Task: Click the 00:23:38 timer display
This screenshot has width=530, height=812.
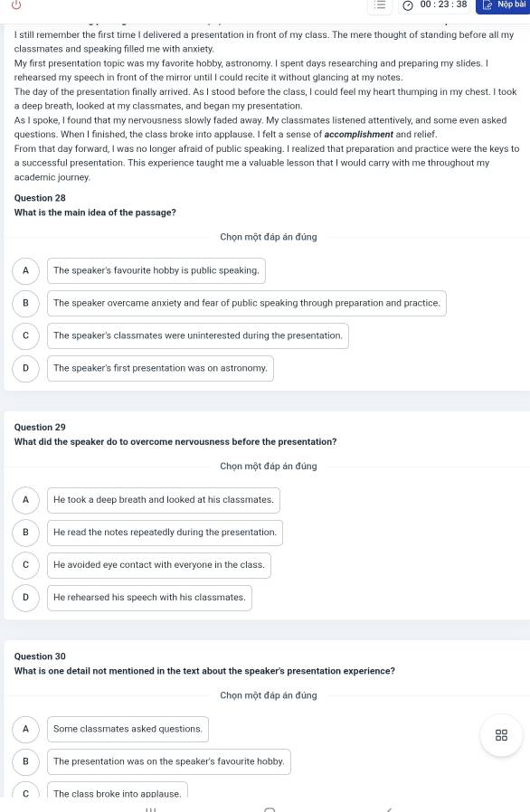Action: pos(443,5)
